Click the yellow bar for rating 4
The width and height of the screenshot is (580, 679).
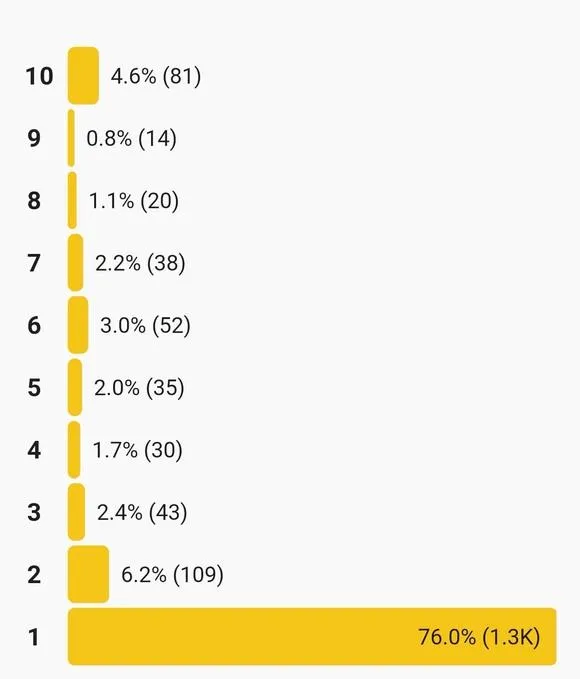(x=74, y=450)
